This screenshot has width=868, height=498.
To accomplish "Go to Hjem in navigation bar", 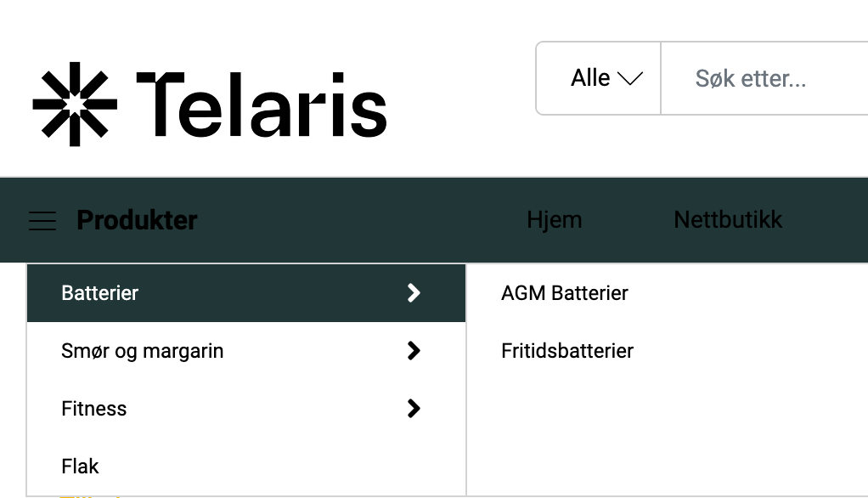I will pos(555,219).
